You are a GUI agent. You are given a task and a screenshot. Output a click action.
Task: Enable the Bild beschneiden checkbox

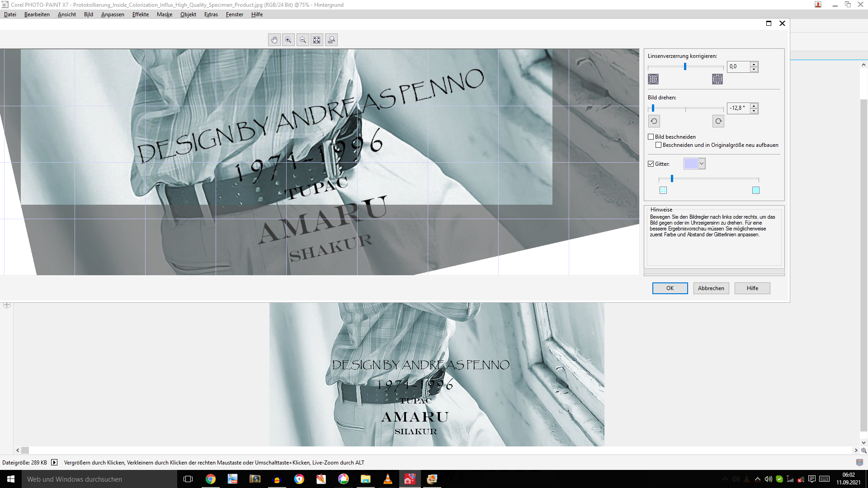tap(651, 137)
